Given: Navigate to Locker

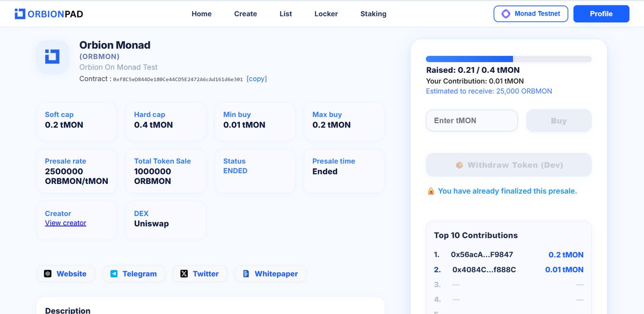Looking at the screenshot, I should point(326,14).
